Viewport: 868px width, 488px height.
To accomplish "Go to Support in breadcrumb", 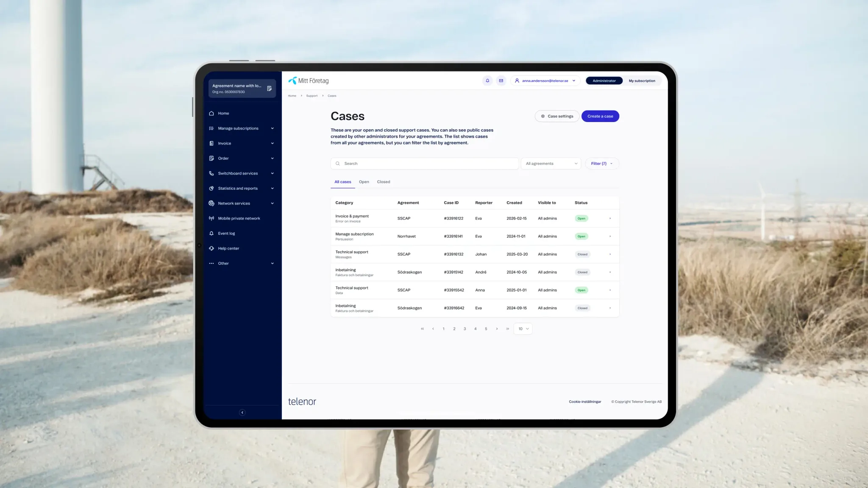I will click(x=312, y=96).
